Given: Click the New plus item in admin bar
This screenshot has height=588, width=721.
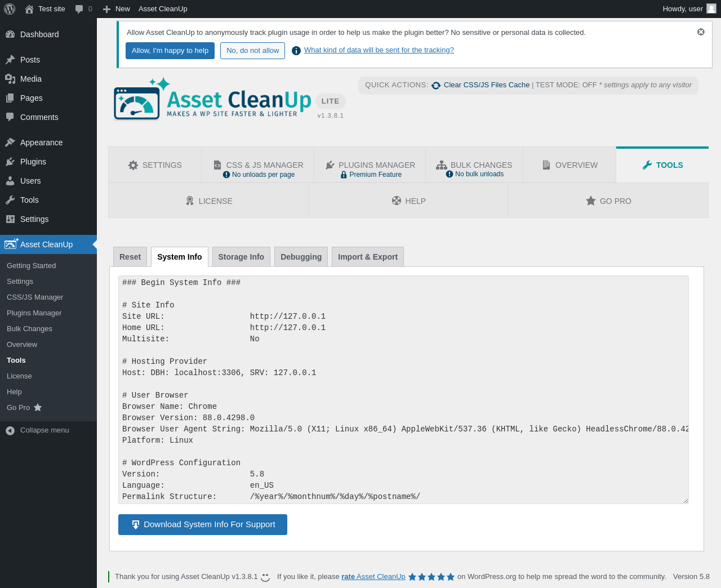Looking at the screenshot, I should tap(117, 8).
